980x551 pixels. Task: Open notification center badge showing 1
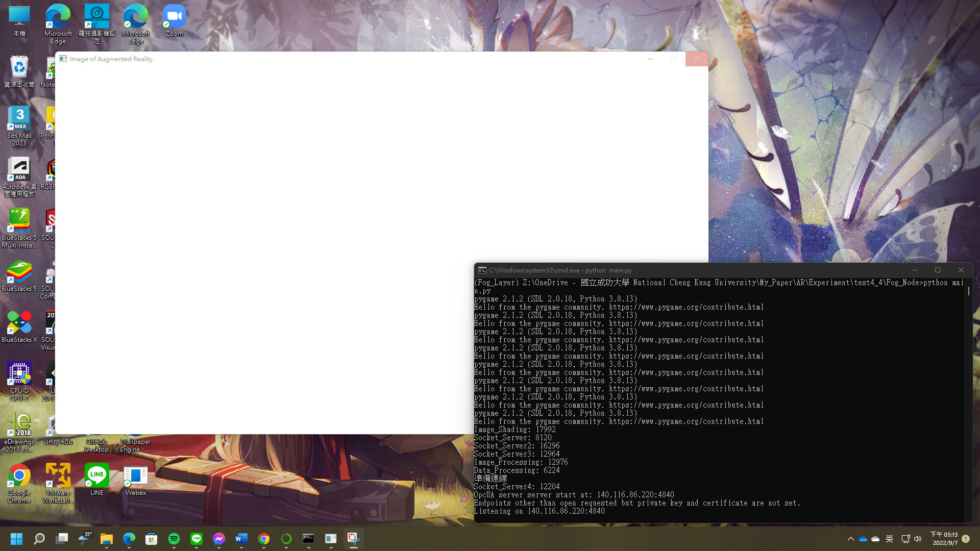(966, 539)
